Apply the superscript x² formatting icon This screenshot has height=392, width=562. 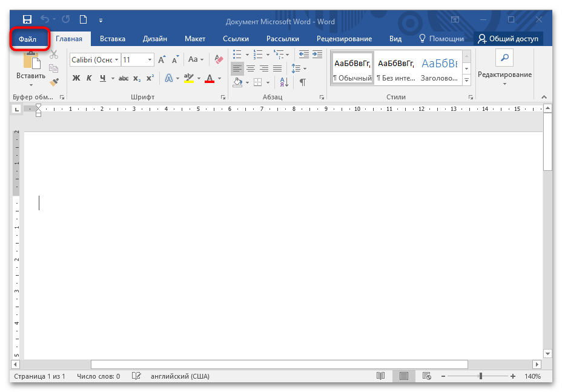[x=150, y=78]
